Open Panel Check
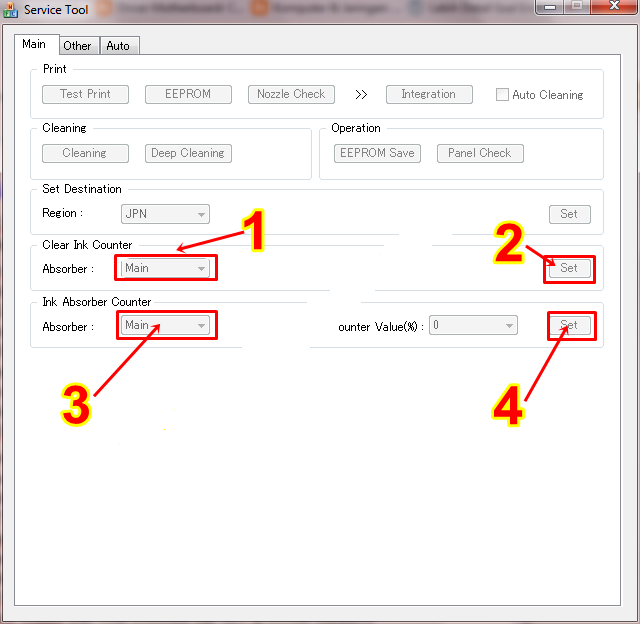Viewport: 640px width, 624px height. tap(480, 153)
